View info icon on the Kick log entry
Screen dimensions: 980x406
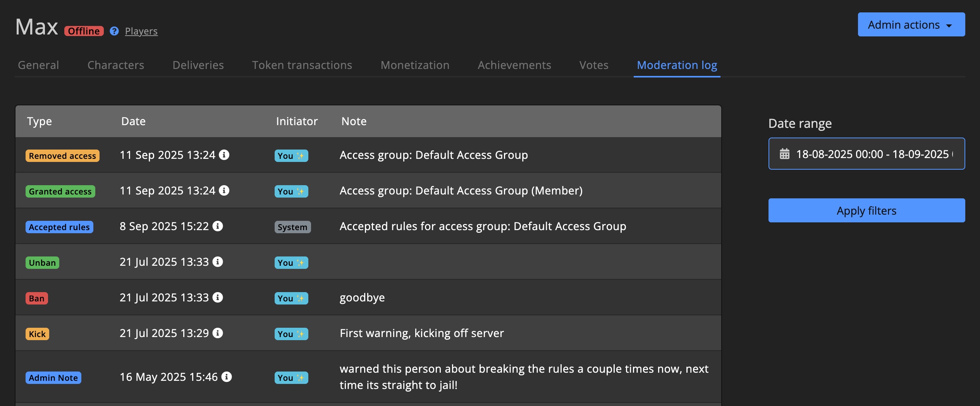click(x=218, y=333)
